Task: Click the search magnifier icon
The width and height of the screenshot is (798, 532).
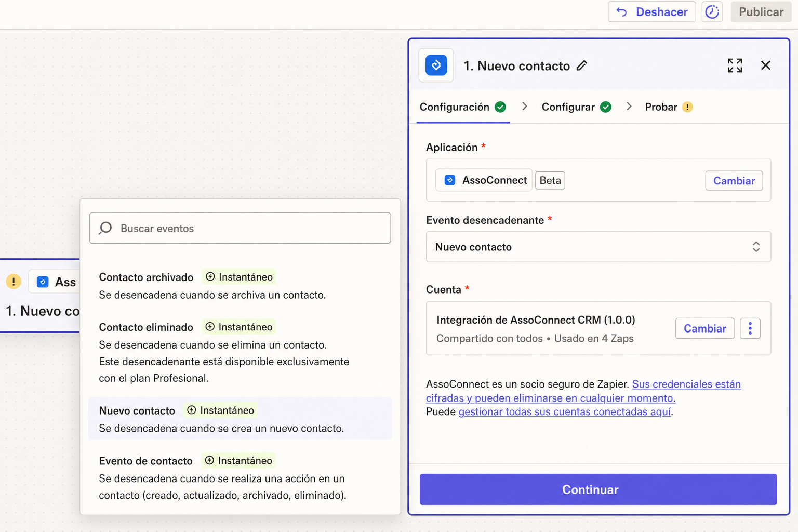Action: pos(105,228)
